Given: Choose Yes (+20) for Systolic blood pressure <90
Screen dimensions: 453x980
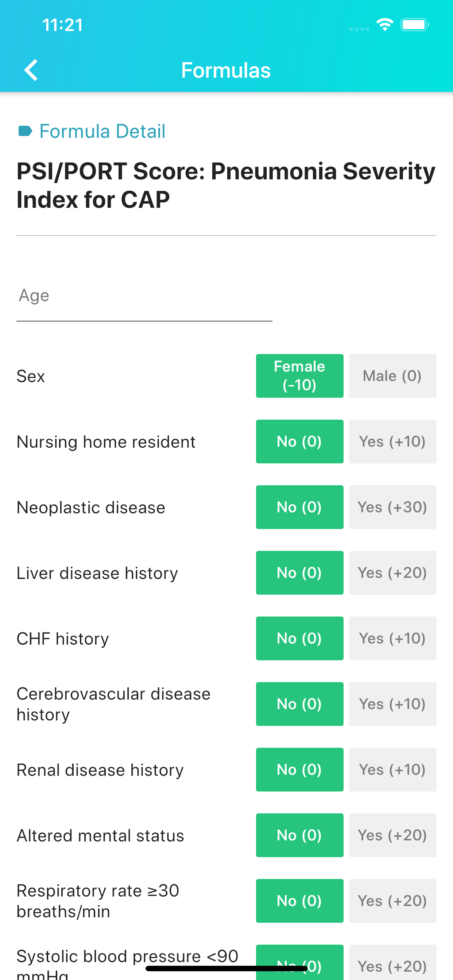Looking at the screenshot, I should pos(392,962).
